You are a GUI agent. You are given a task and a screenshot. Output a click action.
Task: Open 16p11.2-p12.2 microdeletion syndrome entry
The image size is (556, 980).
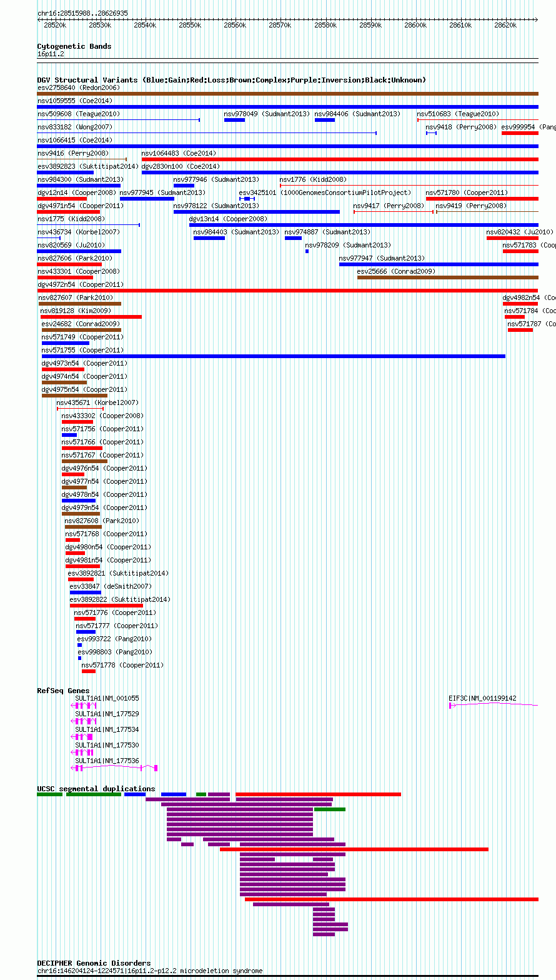tap(150, 971)
